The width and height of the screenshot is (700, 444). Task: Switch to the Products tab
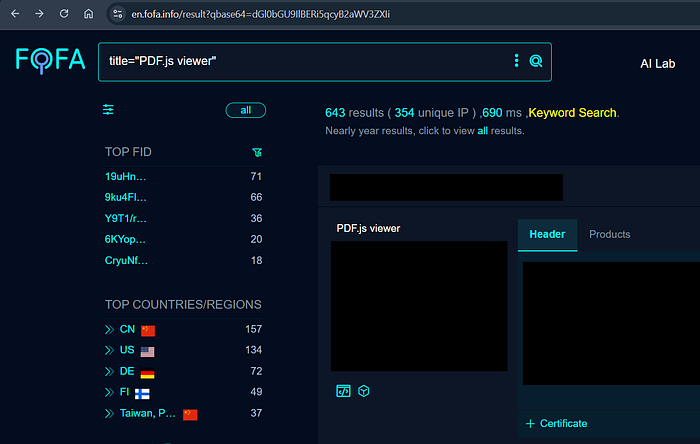tap(609, 235)
